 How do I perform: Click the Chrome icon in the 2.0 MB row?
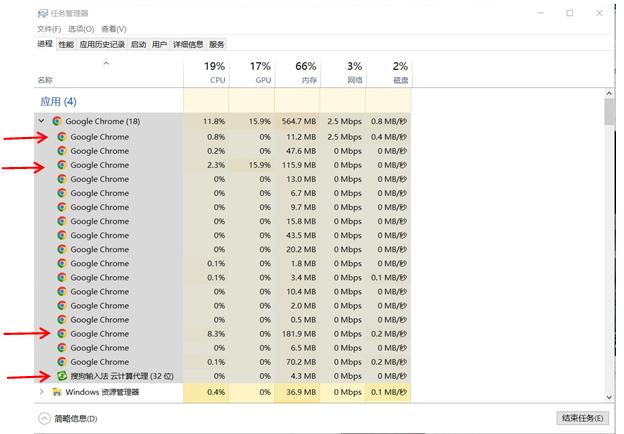coord(62,306)
